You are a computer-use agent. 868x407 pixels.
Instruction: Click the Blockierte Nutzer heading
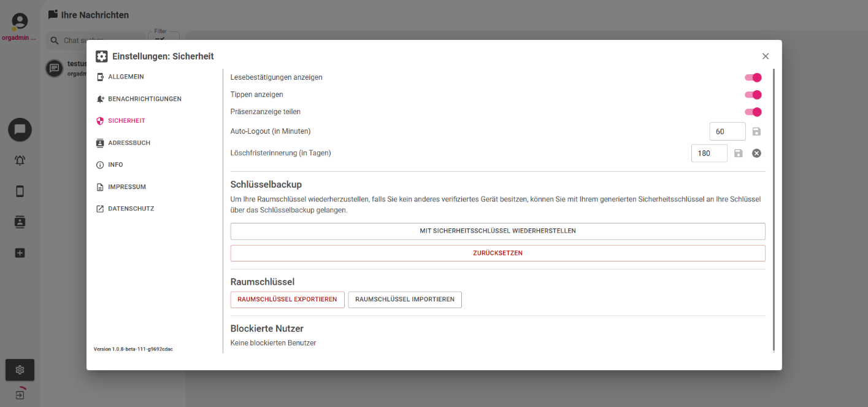click(x=267, y=328)
